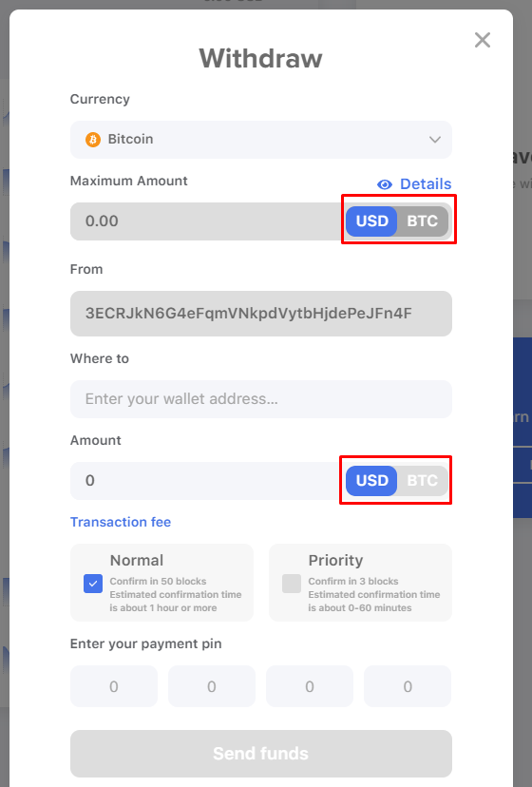This screenshot has height=787, width=532.
Task: Focus the first payment pin box
Action: tap(114, 686)
